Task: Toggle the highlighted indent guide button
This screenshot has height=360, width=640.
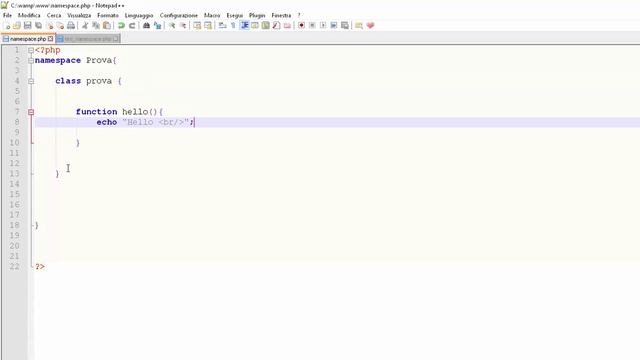Action: pyautogui.click(x=244, y=25)
